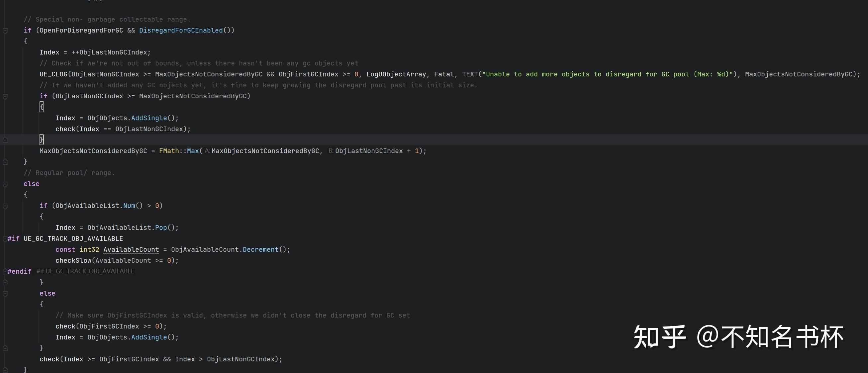Click the 'B:' parameter inlay hint in FMath::Max
The image size is (868, 373).
pyautogui.click(x=331, y=151)
